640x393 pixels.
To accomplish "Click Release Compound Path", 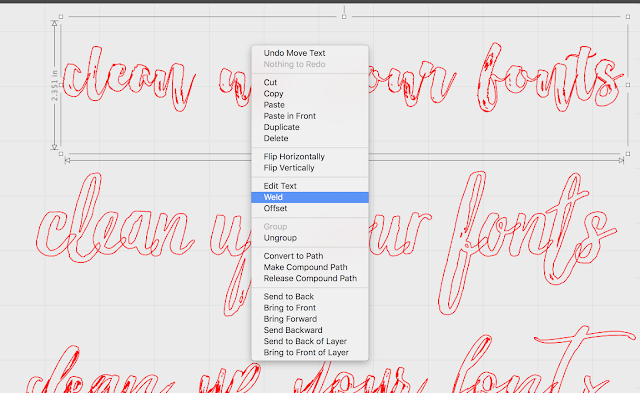I will point(310,278).
